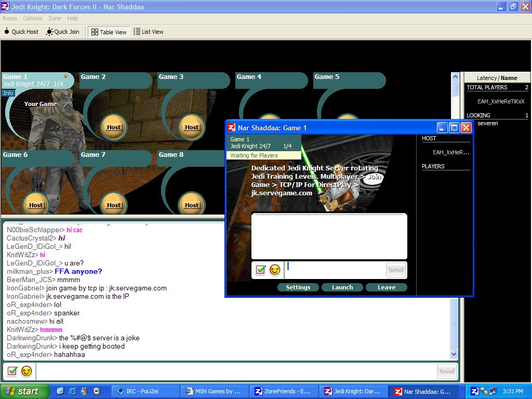
Task: Click the Latency / Name column header
Action: point(497,78)
